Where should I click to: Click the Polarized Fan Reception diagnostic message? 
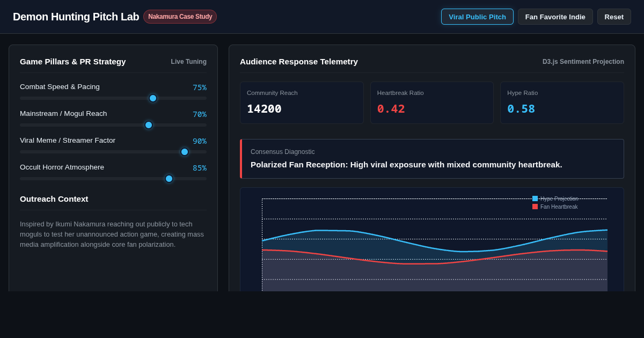pyautogui.click(x=406, y=165)
